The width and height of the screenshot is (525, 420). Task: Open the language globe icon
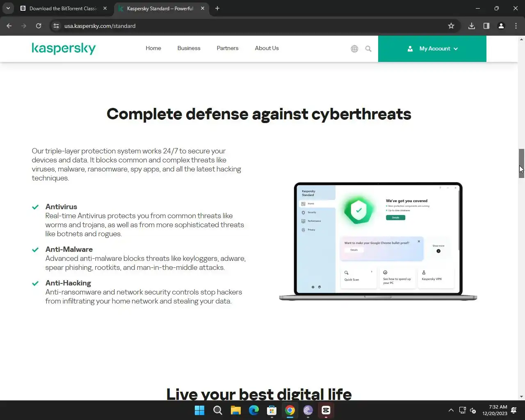coord(354,49)
